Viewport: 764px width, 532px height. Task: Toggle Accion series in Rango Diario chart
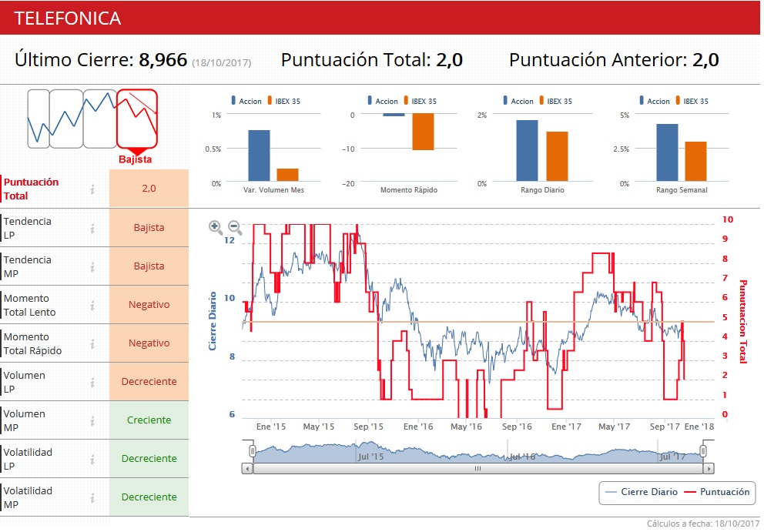(x=518, y=101)
